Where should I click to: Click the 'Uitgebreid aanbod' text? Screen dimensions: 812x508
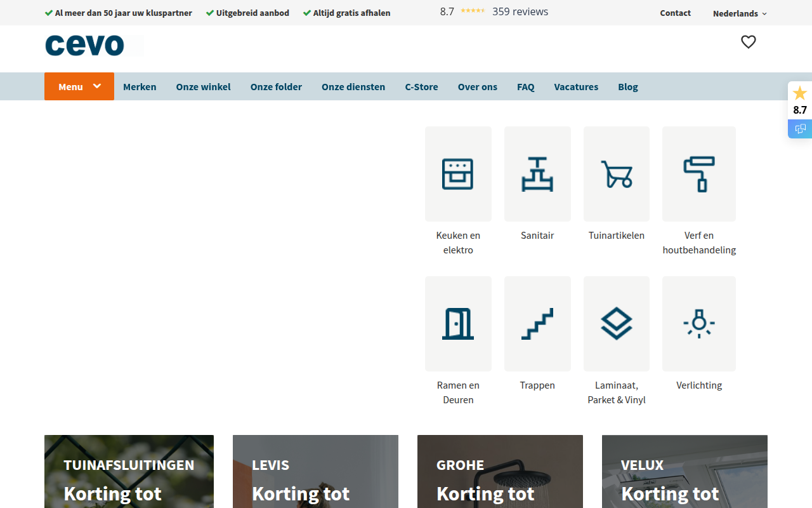click(252, 13)
